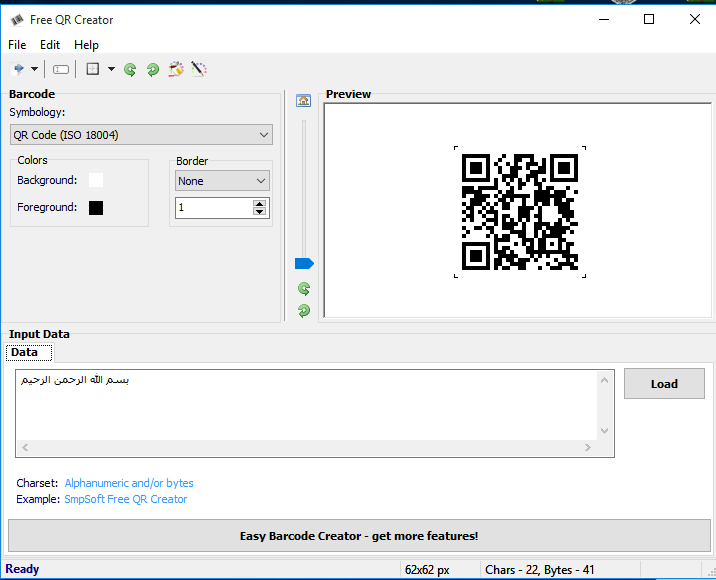The image size is (716, 580).
Task: Click the Ready status text
Action: tap(22, 569)
